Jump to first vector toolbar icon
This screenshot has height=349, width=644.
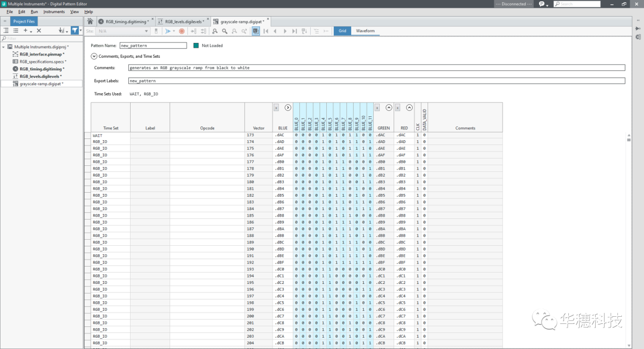pyautogui.click(x=266, y=31)
